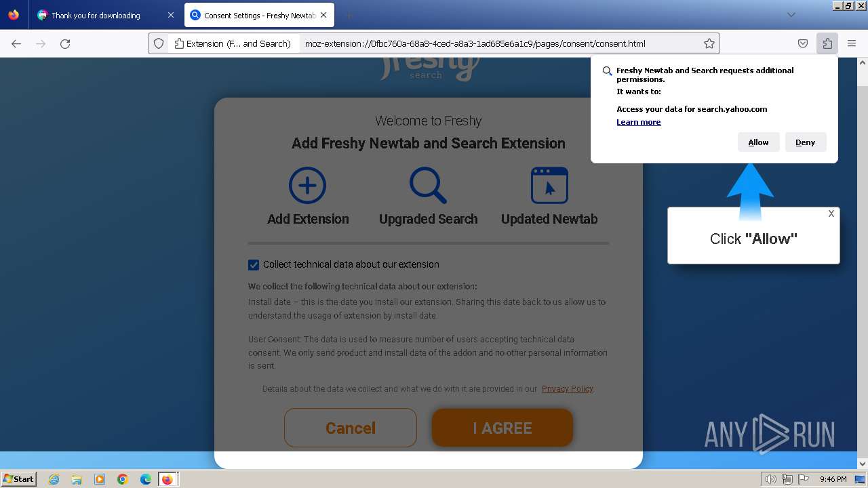Image resolution: width=868 pixels, height=488 pixels.
Task: Open the Extensions toolbar button
Action: [x=827, y=43]
